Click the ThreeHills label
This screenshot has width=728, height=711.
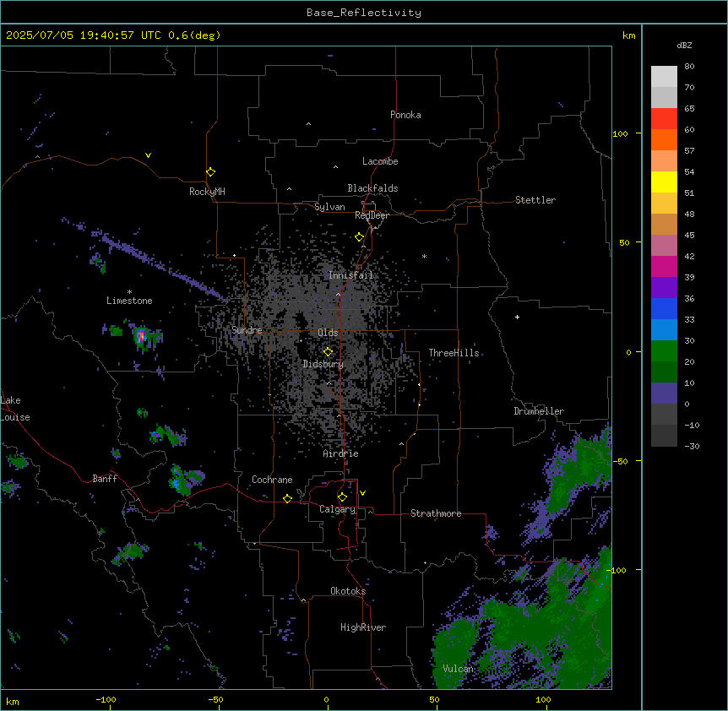454,353
